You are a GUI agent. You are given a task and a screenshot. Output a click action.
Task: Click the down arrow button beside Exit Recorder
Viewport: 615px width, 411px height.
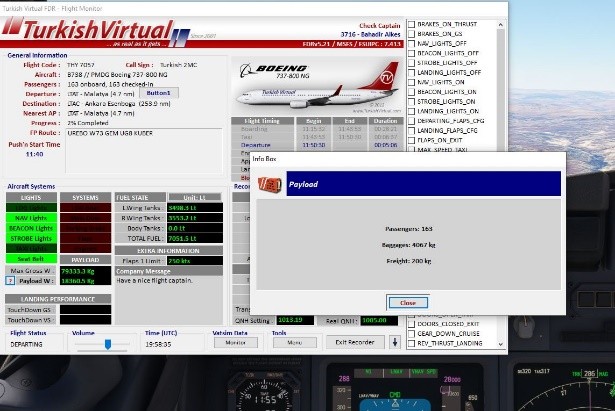[395, 342]
